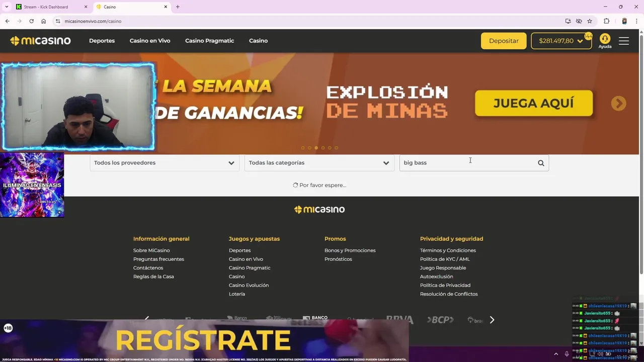Screen dimensions: 644x362
Task: Open Casino in top navigation
Action: (x=258, y=41)
